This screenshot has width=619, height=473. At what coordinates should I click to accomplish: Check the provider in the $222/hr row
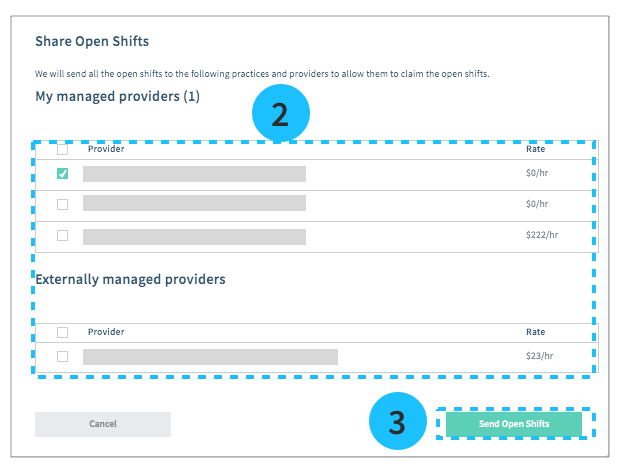pos(63,236)
